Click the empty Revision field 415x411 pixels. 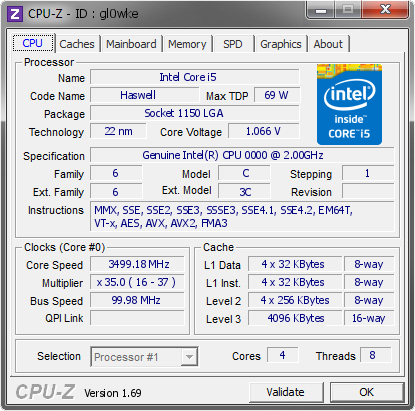coord(368,192)
